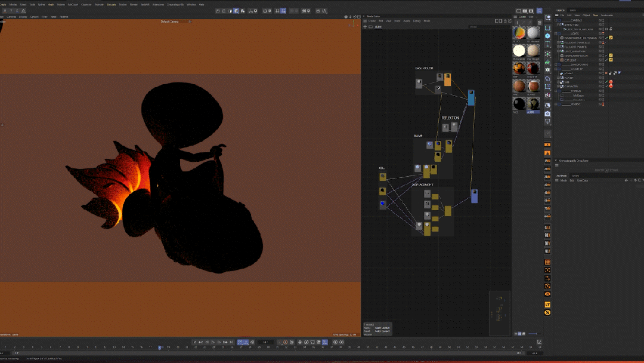Jump to next keyframe

pyautogui.click(x=225, y=342)
